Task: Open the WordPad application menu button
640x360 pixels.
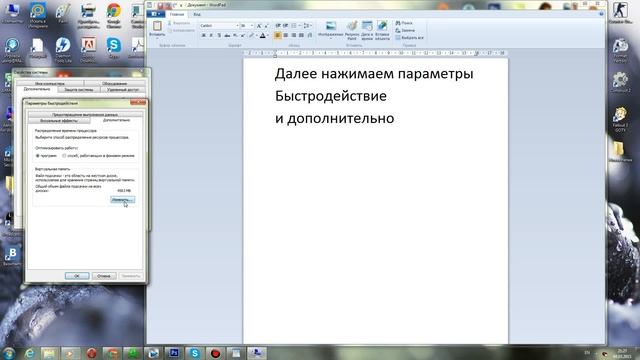Action: tap(155, 14)
